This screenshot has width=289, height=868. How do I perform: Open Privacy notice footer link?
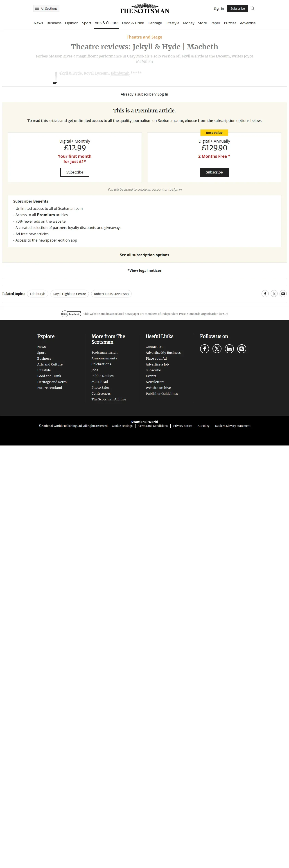182,426
